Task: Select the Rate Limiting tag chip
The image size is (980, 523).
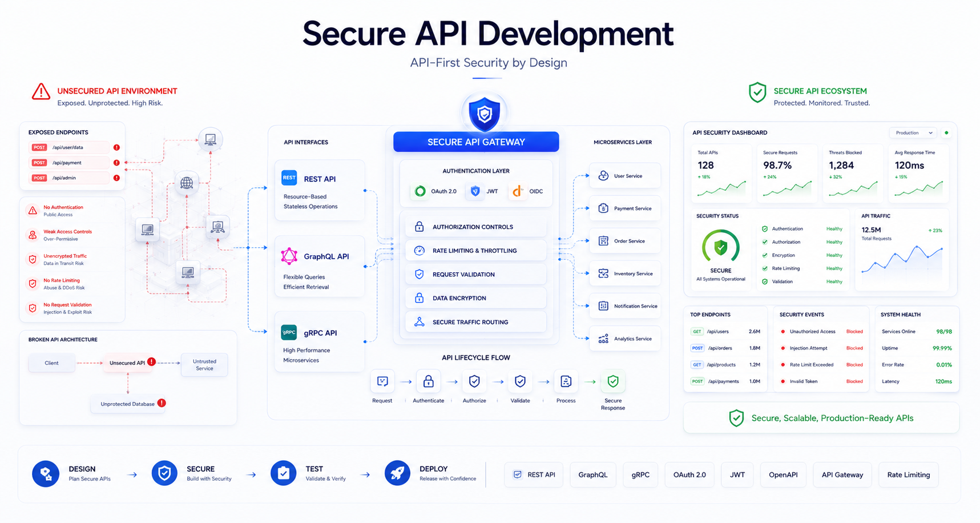Action: point(909,474)
